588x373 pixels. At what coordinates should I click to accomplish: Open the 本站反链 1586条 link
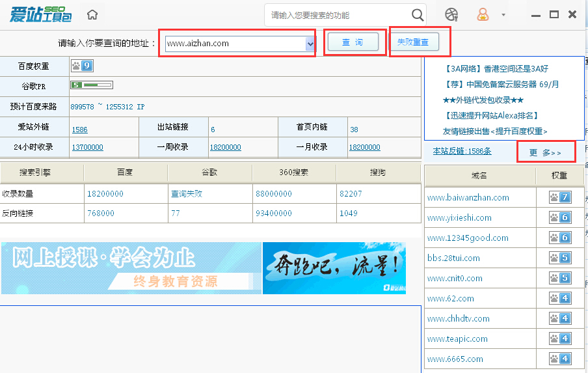462,151
